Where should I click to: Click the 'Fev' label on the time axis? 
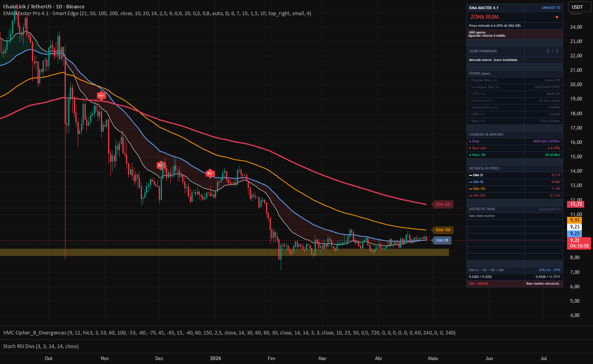[272, 358]
